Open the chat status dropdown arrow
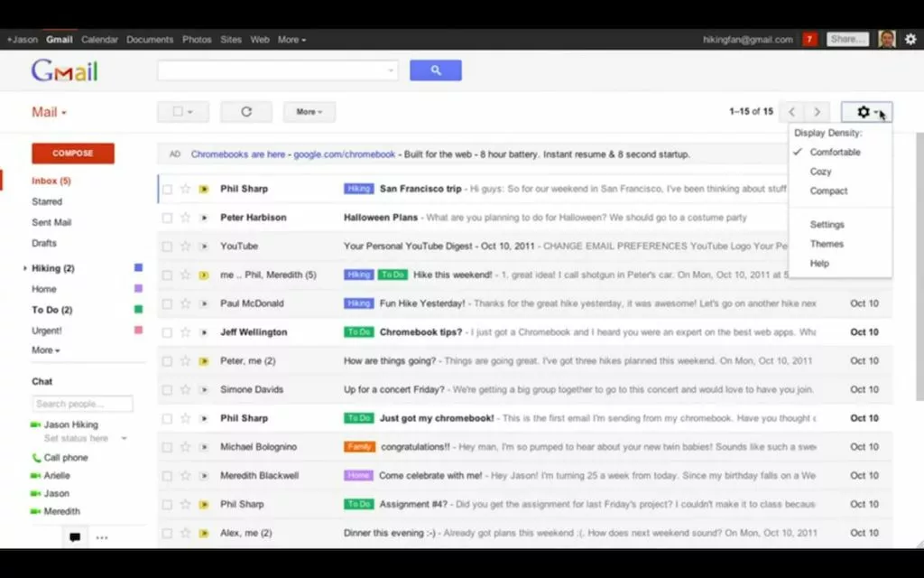Viewport: 924px width, 578px height. tap(124, 439)
